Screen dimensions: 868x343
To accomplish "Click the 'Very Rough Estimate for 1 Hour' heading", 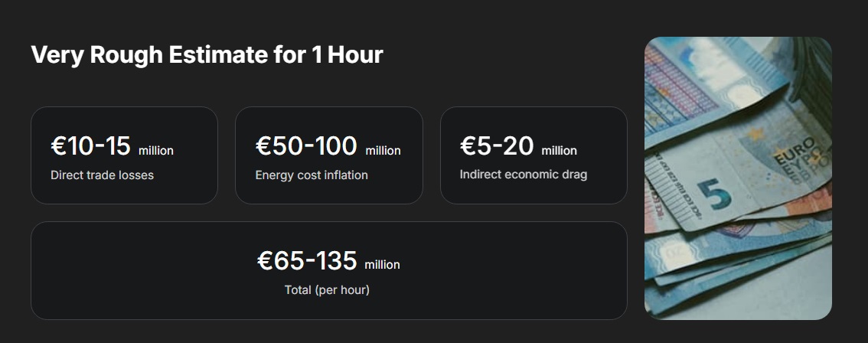I will coord(207,55).
